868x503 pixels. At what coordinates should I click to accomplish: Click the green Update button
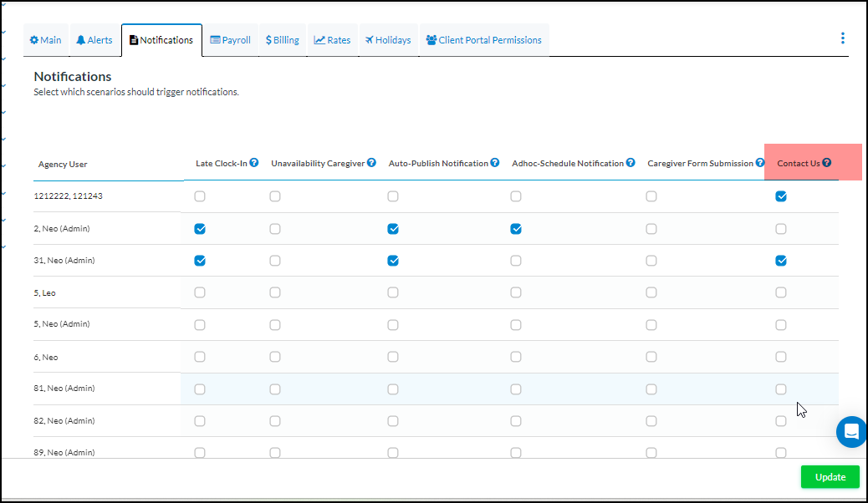[x=830, y=476]
